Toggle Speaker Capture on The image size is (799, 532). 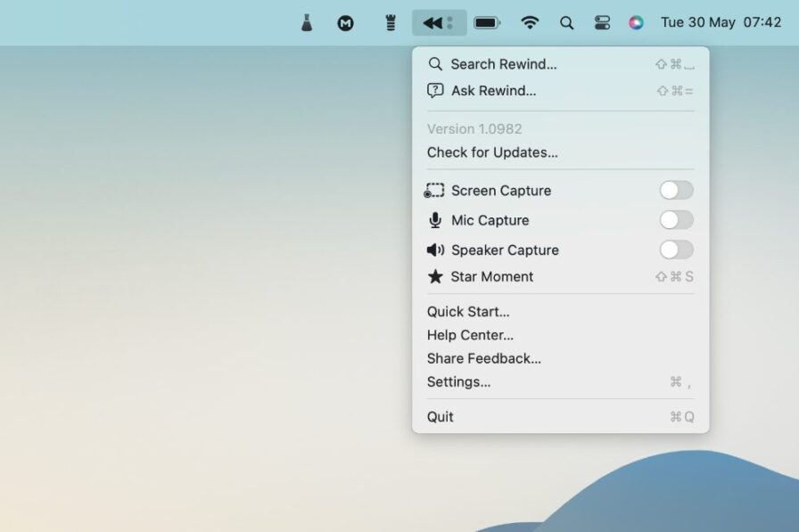click(676, 250)
